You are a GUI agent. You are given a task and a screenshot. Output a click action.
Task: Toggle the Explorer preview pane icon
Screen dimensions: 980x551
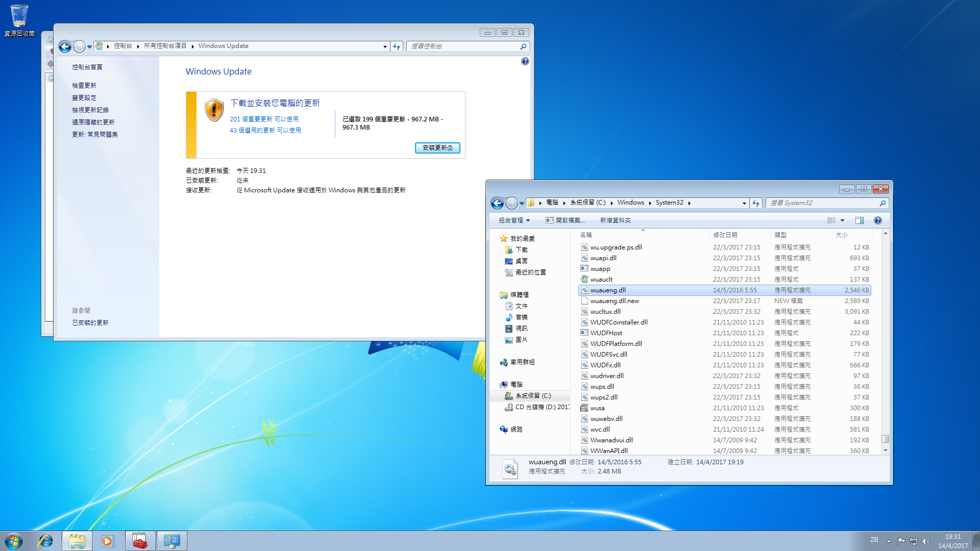pos(860,220)
